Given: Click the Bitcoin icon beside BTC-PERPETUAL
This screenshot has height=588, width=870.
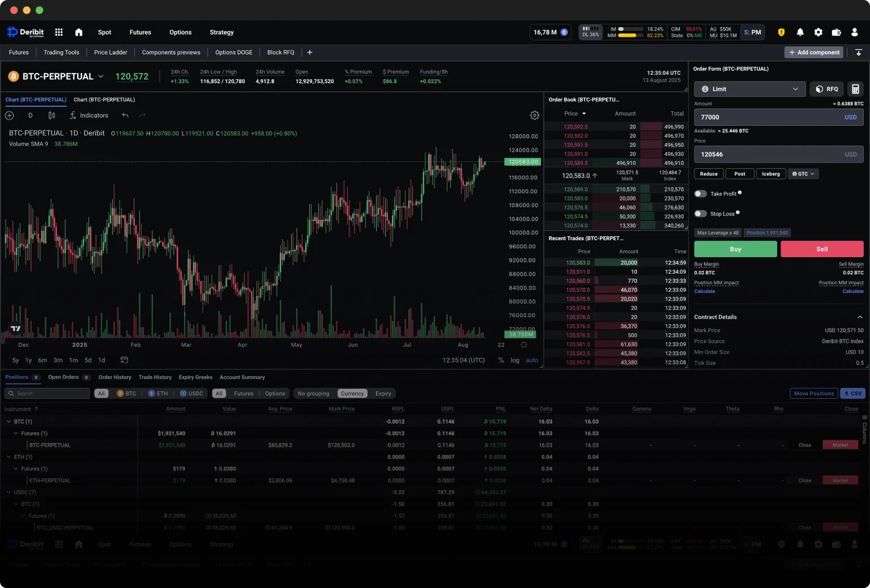Looking at the screenshot, I should [13, 76].
